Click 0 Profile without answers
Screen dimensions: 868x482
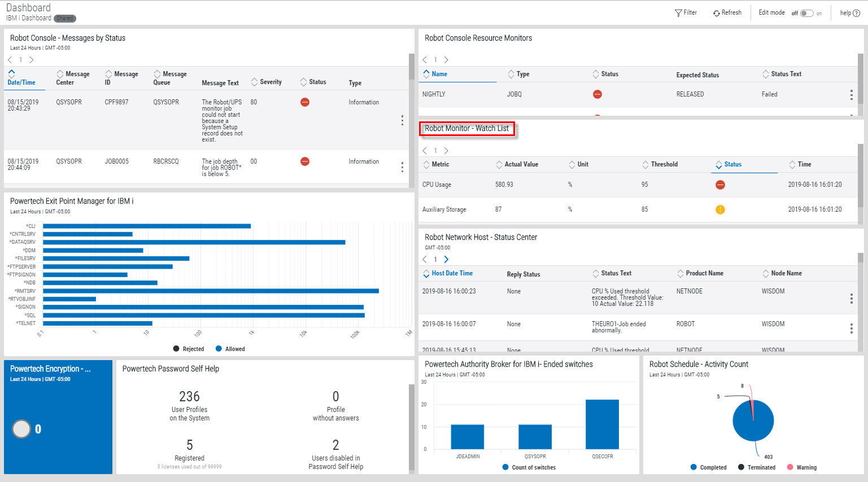pos(335,405)
